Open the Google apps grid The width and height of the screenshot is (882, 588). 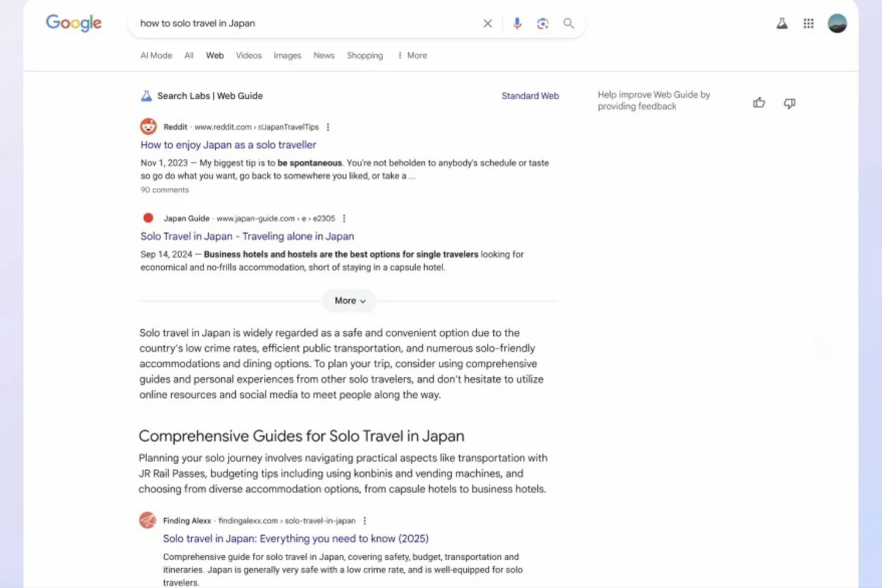(808, 23)
